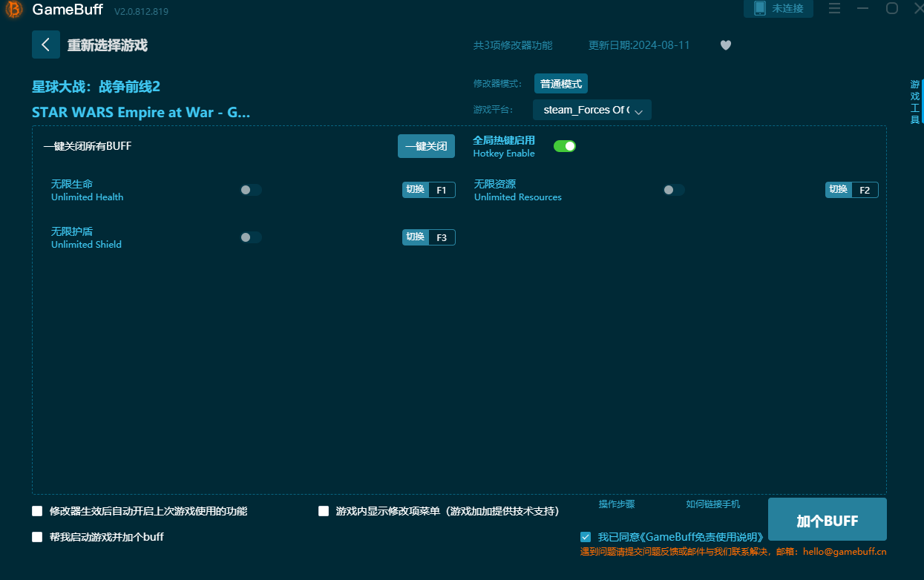This screenshot has height=580, width=924.
Task: Click 重新选择游戏 heading text
Action: tap(108, 45)
